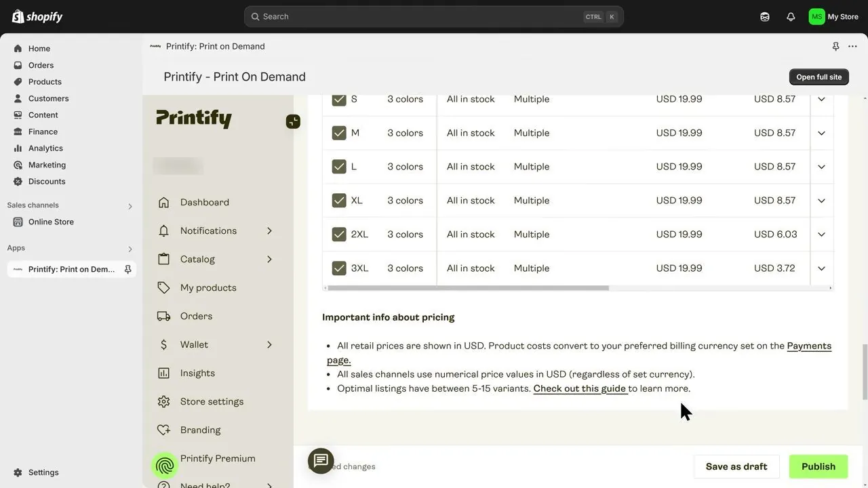The height and width of the screenshot is (488, 868).
Task: Open the three-dot more actions menu
Action: (x=852, y=46)
